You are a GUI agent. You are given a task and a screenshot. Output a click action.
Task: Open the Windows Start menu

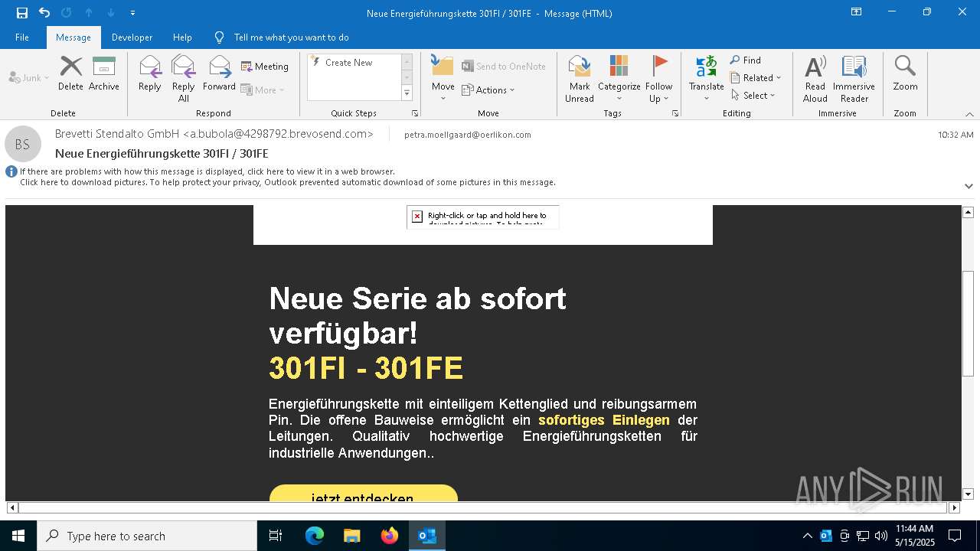click(x=18, y=536)
